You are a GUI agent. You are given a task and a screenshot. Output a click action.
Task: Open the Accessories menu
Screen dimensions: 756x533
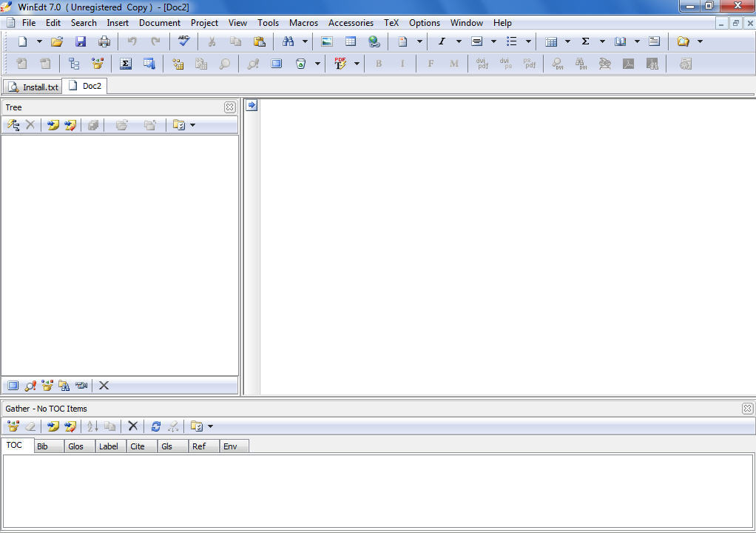pyautogui.click(x=351, y=23)
